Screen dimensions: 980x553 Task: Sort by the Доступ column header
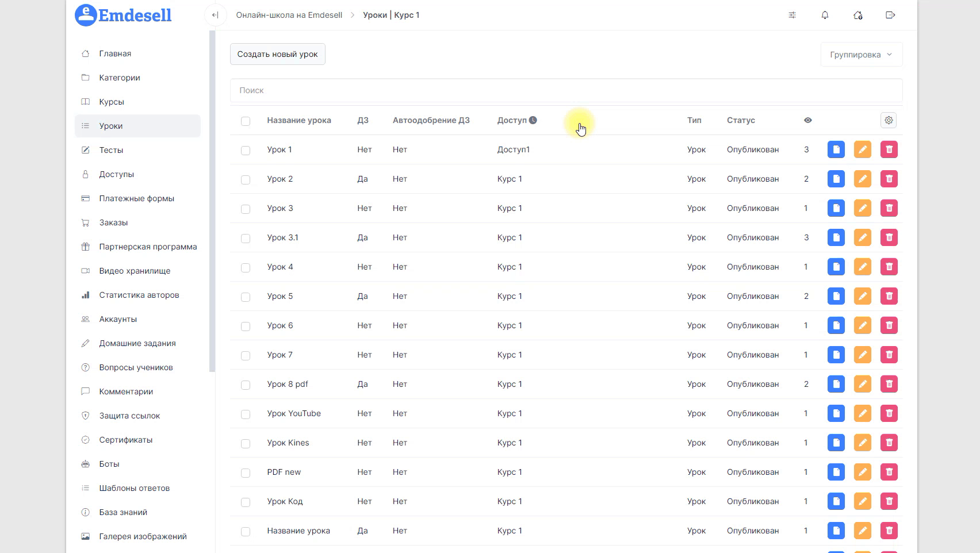pos(512,120)
